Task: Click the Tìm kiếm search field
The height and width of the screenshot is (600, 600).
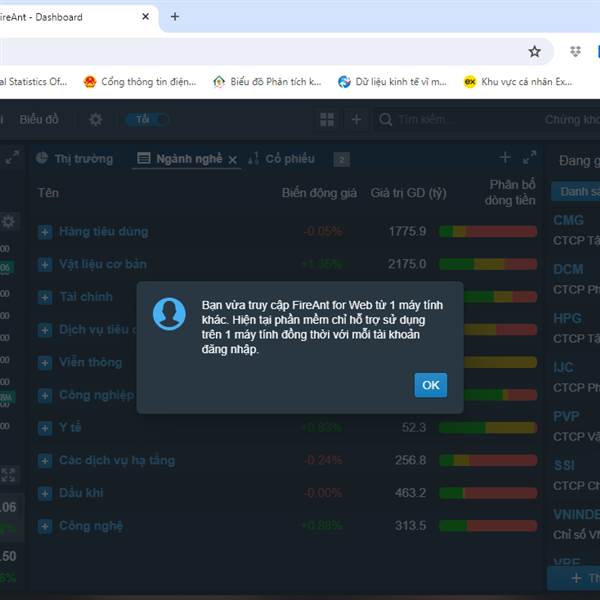Action: coord(455,120)
